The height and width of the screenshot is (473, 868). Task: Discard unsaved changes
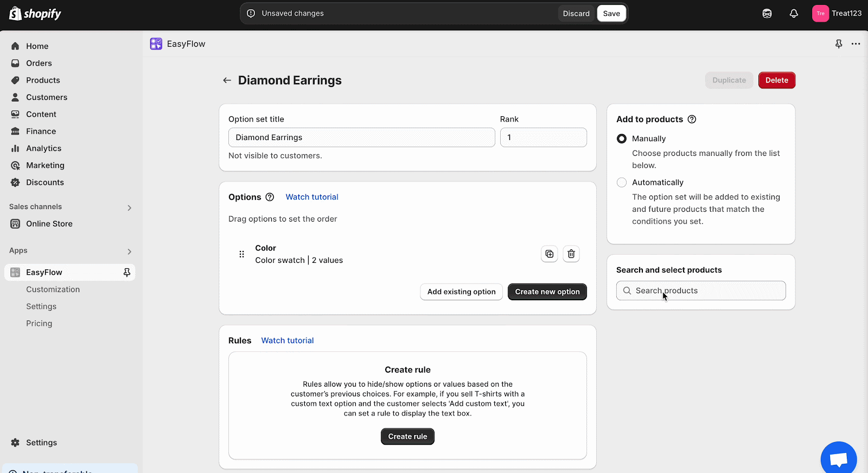pyautogui.click(x=576, y=14)
